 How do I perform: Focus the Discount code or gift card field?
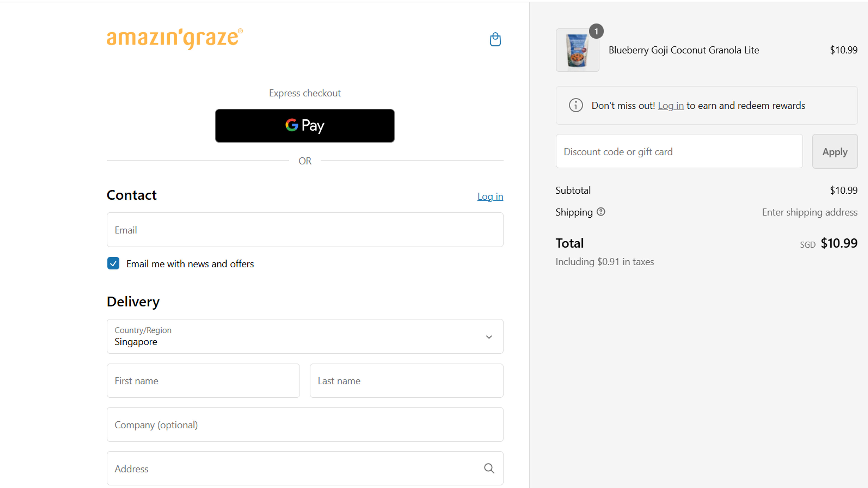(679, 151)
